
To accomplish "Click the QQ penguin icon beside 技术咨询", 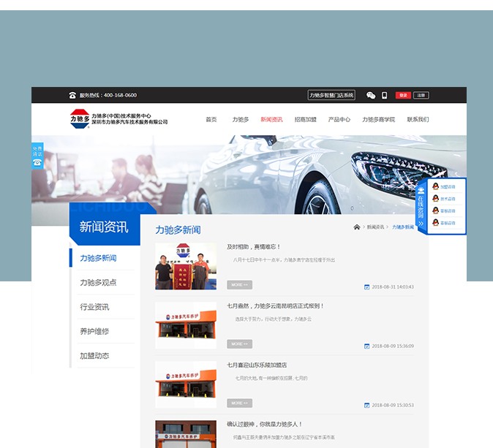I will click(x=435, y=198).
